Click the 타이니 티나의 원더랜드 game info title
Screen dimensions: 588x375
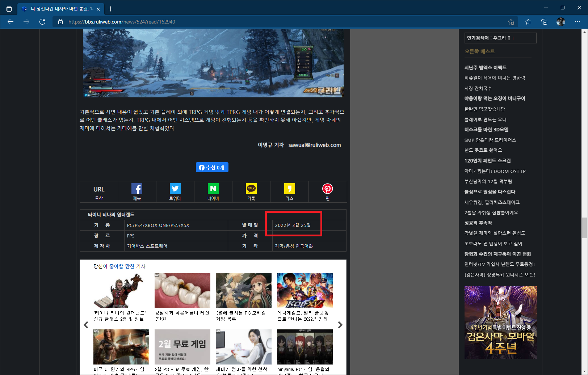111,215
